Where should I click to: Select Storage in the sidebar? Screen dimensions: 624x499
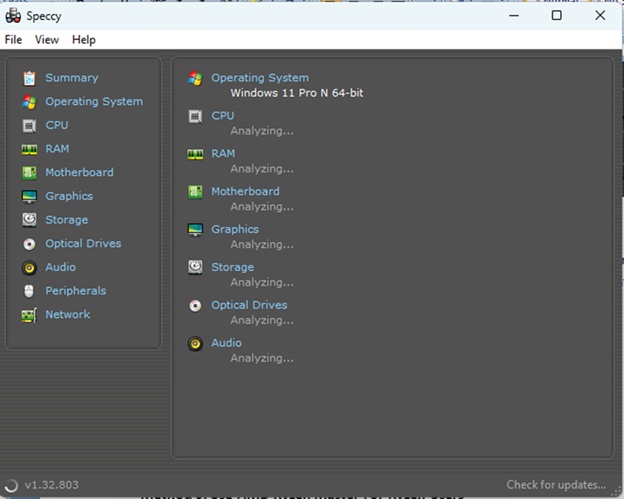click(66, 220)
